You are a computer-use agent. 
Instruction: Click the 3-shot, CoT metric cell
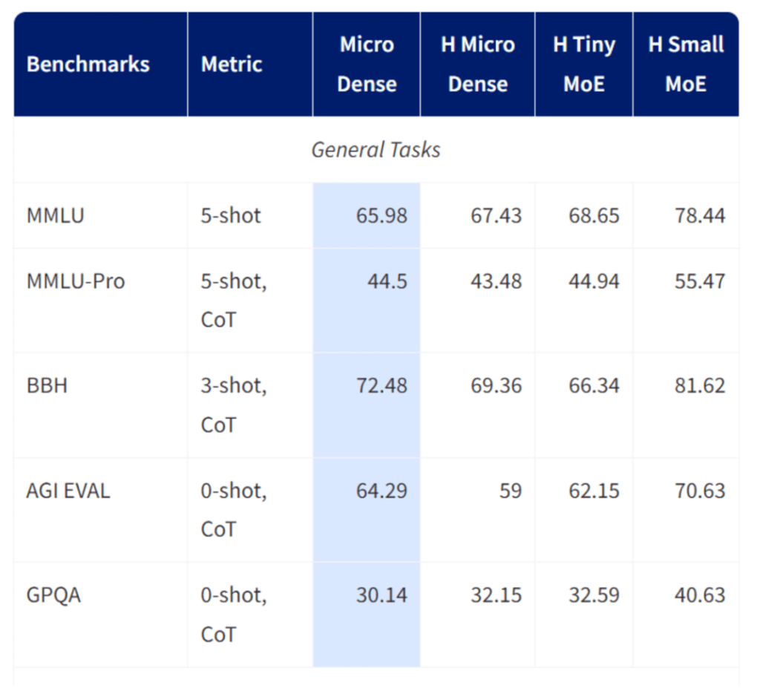click(232, 405)
